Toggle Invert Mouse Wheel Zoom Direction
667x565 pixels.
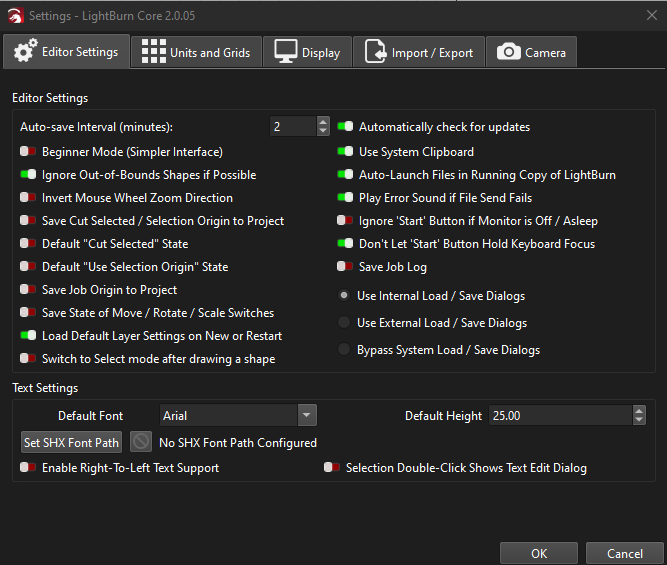tap(28, 198)
